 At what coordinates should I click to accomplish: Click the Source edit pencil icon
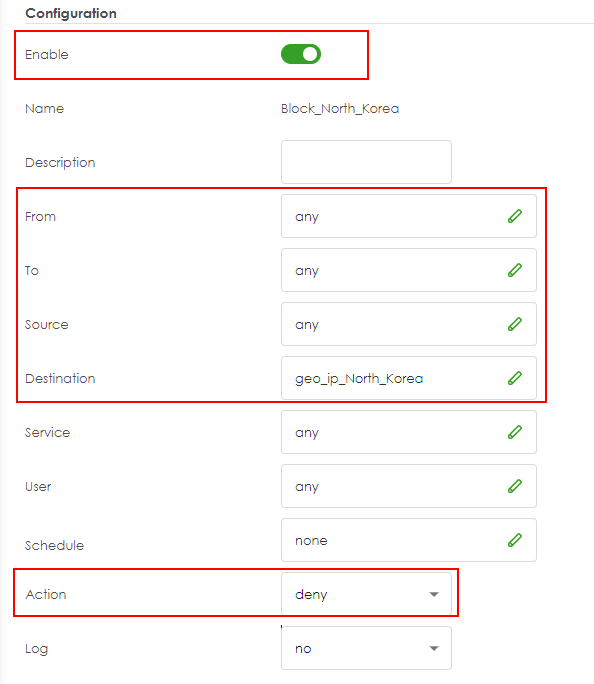tap(515, 324)
